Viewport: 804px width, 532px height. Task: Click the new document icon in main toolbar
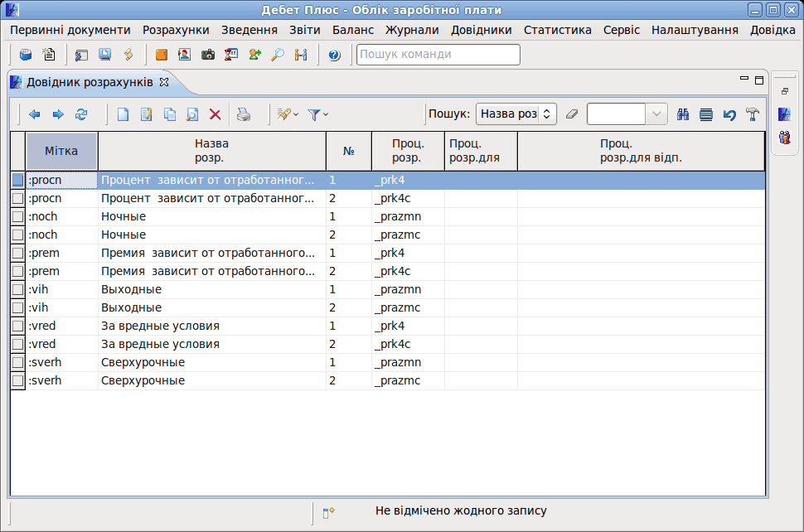pyautogui.click(x=49, y=55)
